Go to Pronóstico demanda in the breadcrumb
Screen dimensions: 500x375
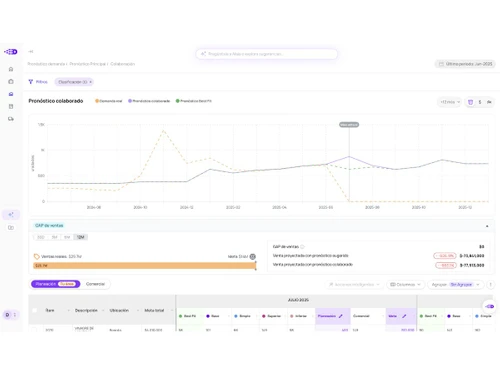pos(46,64)
